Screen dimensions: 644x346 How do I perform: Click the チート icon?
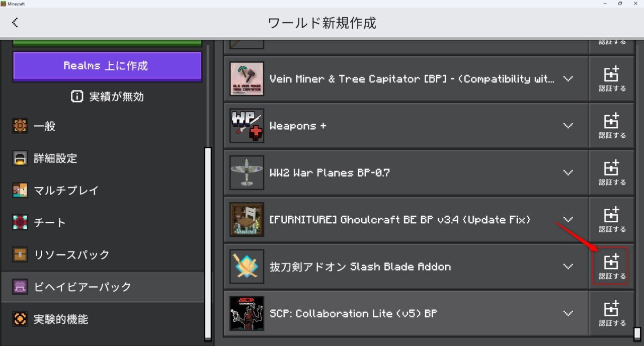click(20, 223)
